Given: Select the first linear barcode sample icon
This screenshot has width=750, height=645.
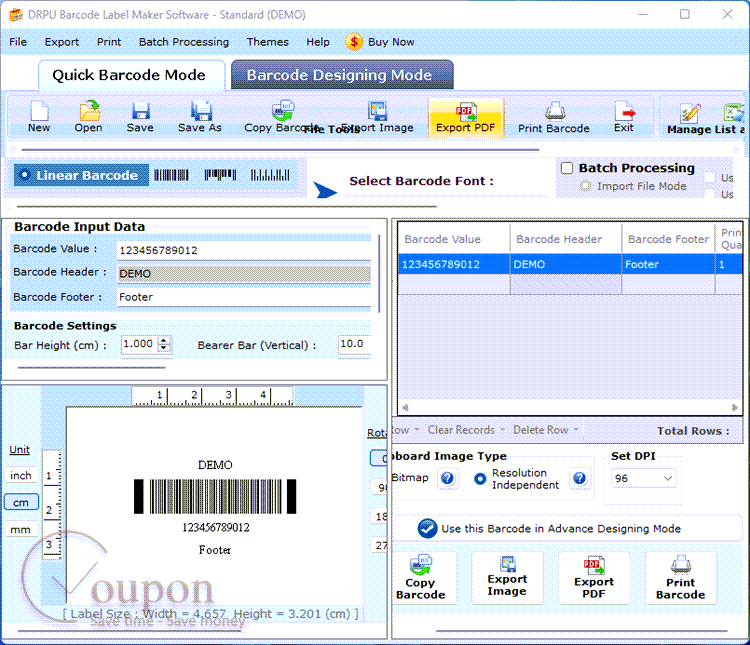Looking at the screenshot, I should 171,175.
